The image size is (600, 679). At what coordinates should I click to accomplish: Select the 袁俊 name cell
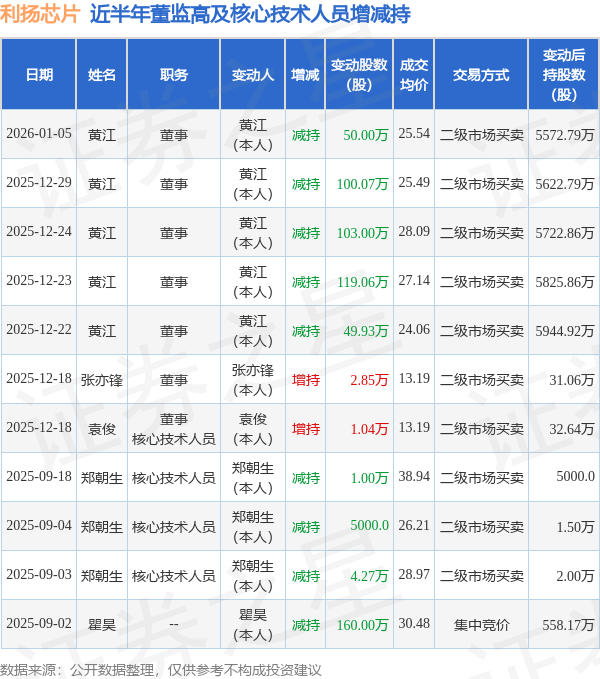(x=102, y=429)
